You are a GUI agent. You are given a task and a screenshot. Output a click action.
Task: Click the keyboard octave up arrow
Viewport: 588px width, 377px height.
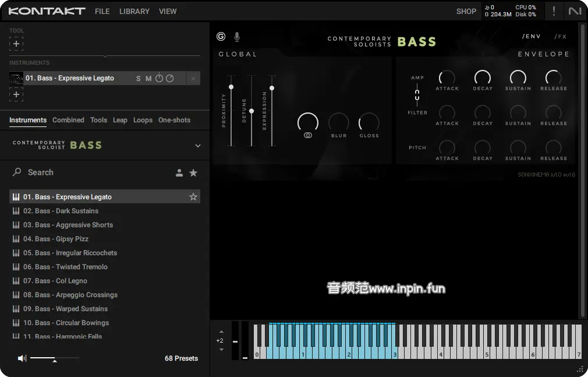coord(221,332)
